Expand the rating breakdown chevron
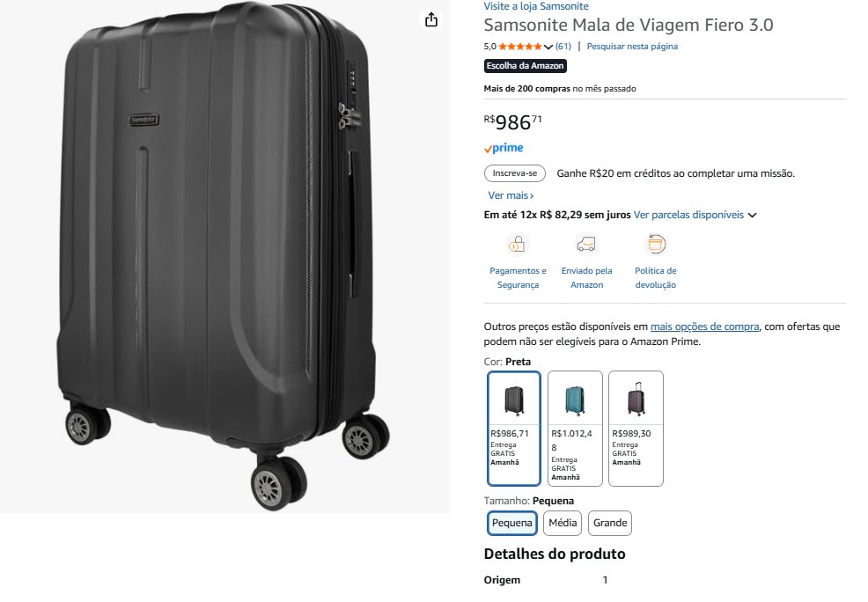 548,47
